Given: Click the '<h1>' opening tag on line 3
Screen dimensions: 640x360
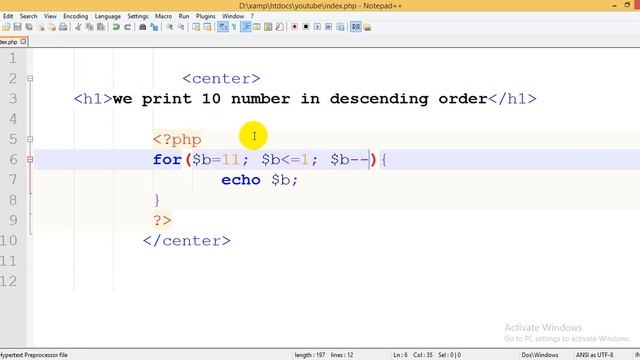Looking at the screenshot, I should tap(93, 99).
